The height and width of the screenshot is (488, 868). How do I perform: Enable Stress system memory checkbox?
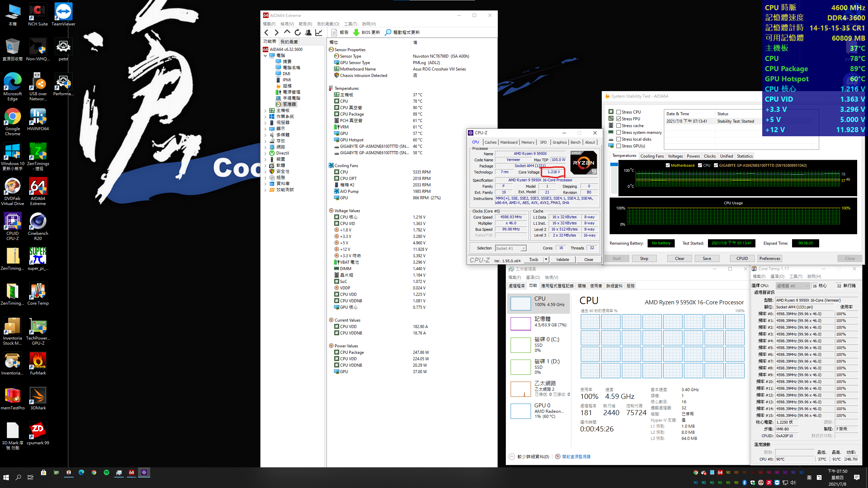[619, 133]
